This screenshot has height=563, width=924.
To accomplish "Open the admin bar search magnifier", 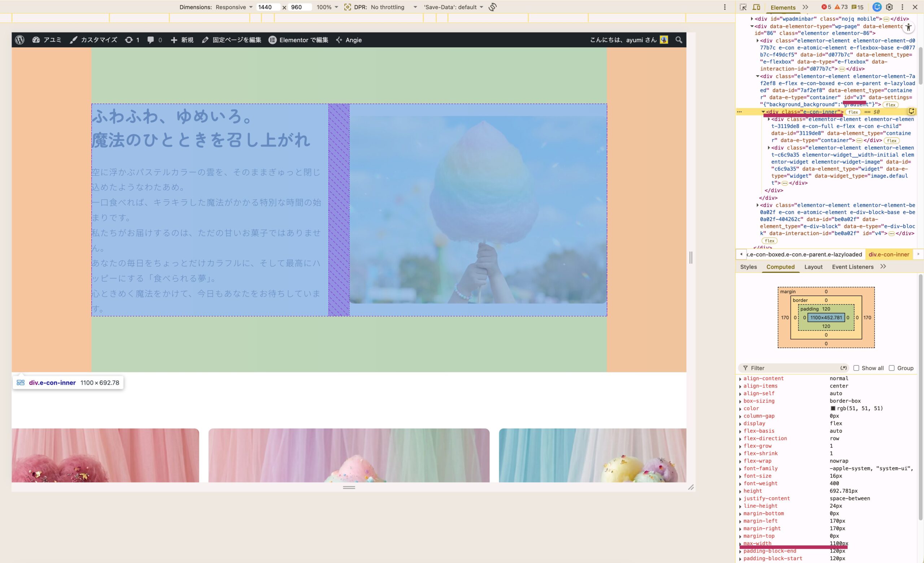I will click(679, 40).
